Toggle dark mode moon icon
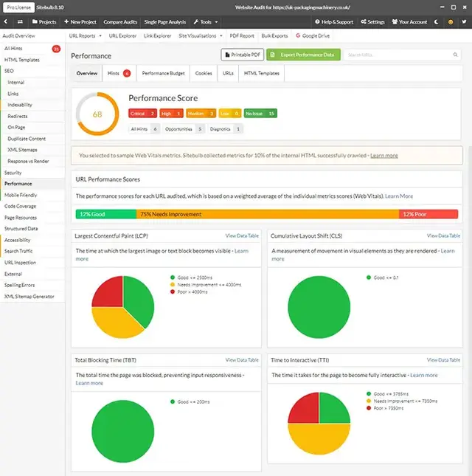This screenshot has width=472, height=476. pyautogui.click(x=436, y=22)
